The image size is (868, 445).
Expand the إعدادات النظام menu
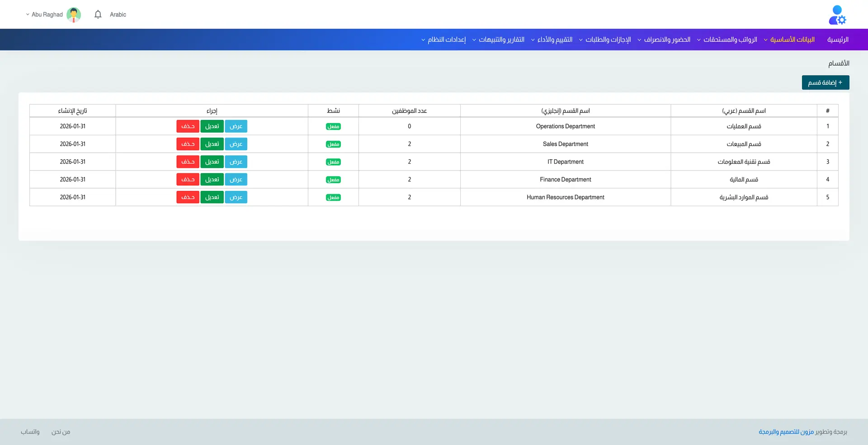446,40
